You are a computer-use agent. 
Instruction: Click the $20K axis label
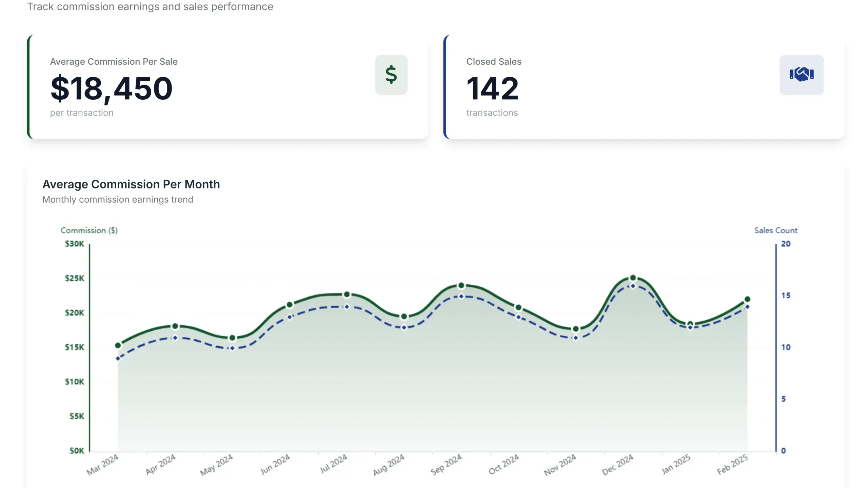(x=75, y=313)
